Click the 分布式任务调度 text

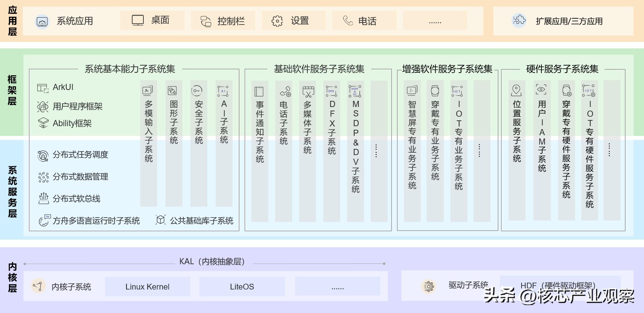click(x=81, y=155)
